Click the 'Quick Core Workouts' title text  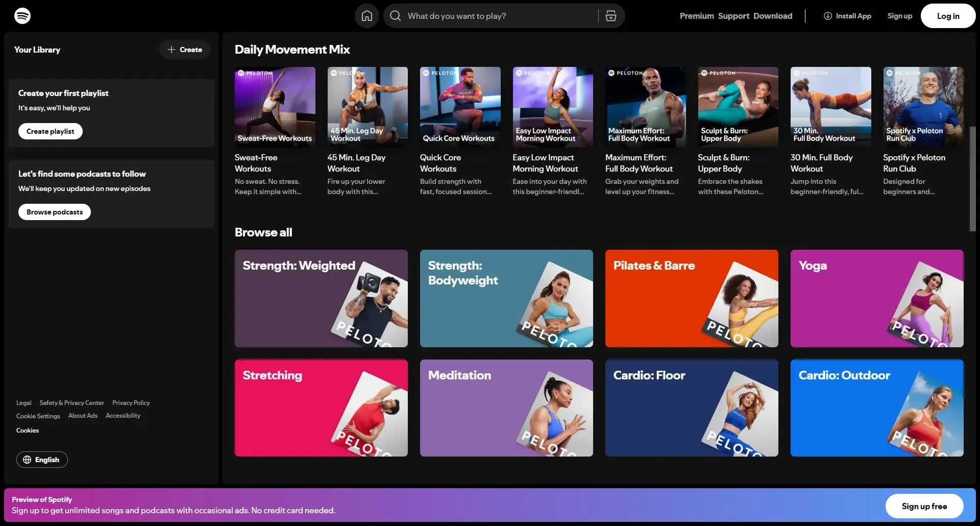(x=440, y=163)
